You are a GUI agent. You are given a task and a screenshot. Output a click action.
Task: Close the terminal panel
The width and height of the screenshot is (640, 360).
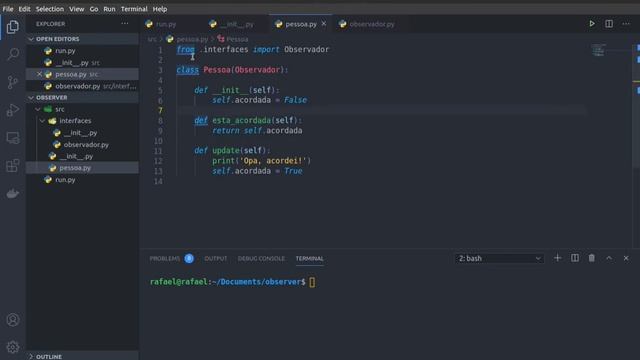(626, 258)
